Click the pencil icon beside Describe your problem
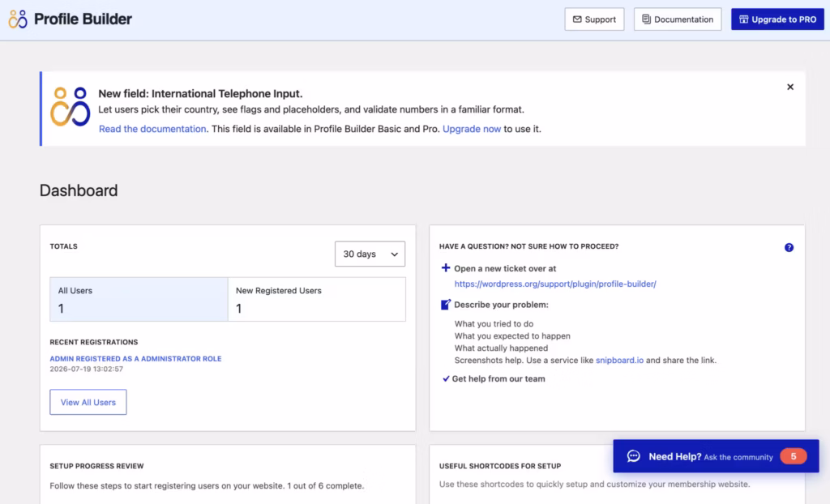830x504 pixels. point(446,305)
